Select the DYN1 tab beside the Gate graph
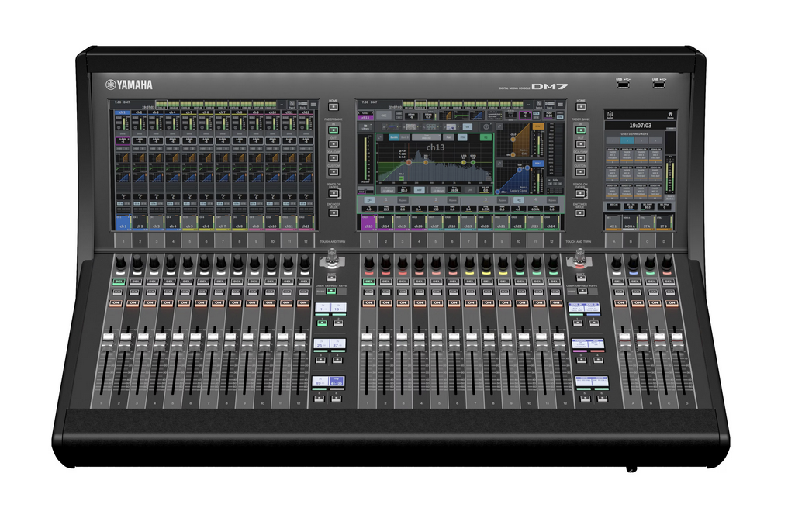Image resolution: width=788 pixels, height=532 pixels. tap(537, 126)
